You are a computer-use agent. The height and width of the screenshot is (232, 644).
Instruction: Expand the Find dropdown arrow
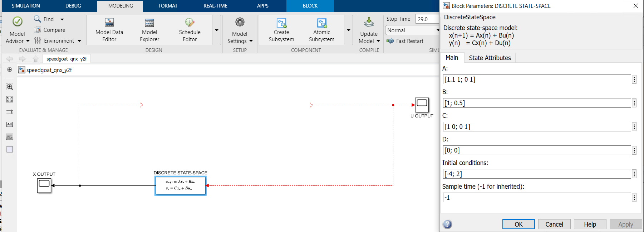coord(62,19)
